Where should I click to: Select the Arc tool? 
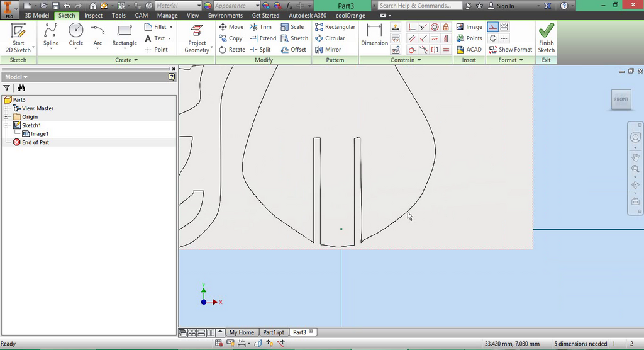tap(97, 35)
